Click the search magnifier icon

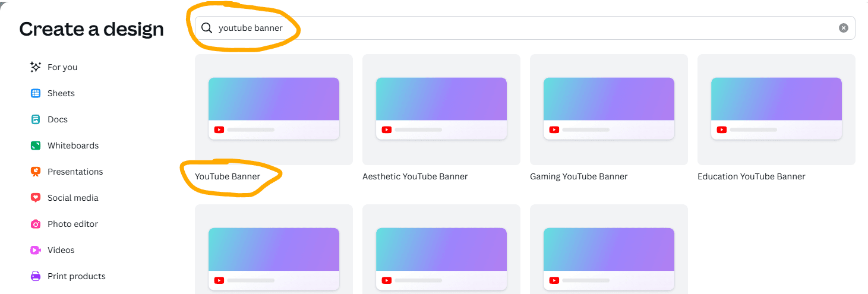pos(207,28)
